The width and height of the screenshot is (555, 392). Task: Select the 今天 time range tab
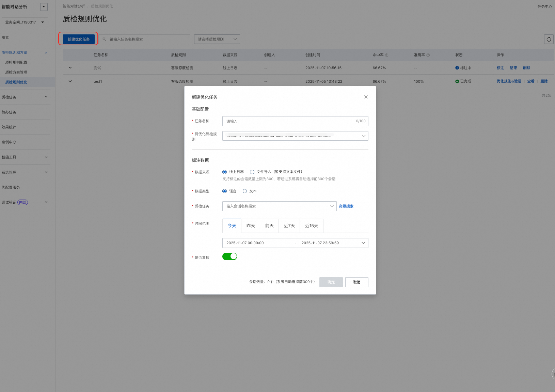[x=232, y=226]
